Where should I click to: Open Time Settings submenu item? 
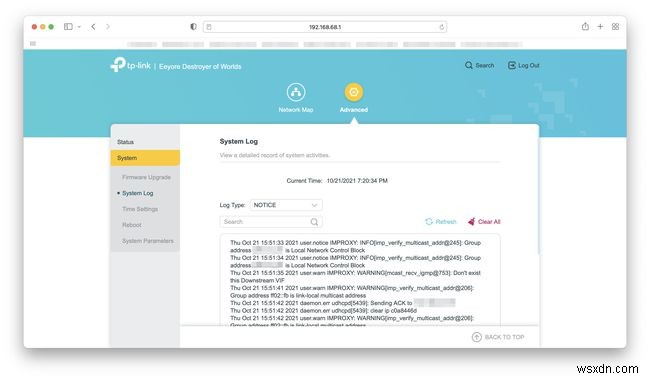140,209
